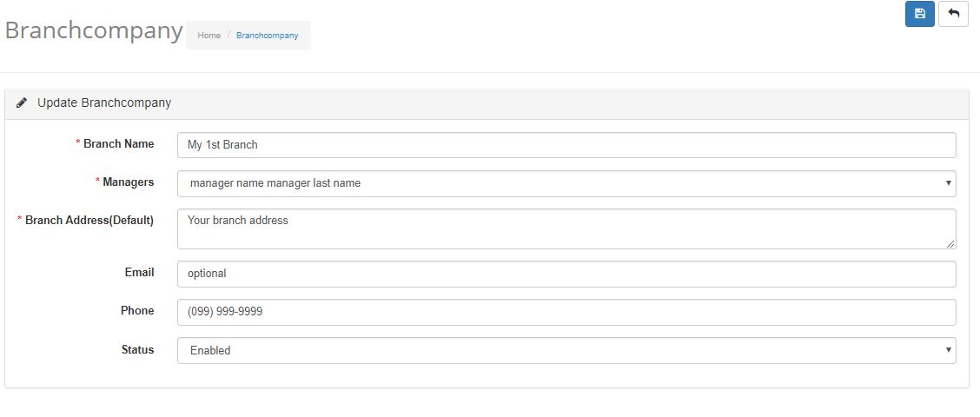Screen dimensions: 980x417
Task: Save the branch with the floppy disk icon
Action: point(919,14)
